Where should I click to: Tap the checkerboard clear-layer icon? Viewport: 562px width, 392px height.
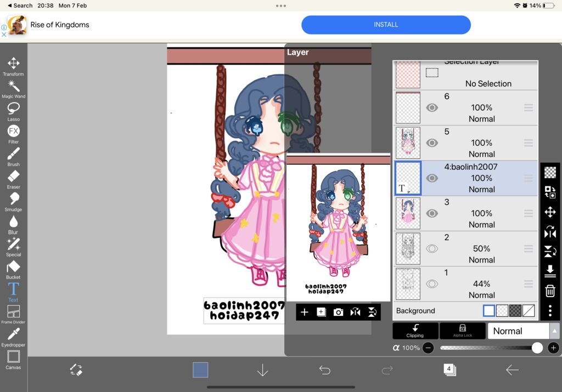click(x=550, y=172)
